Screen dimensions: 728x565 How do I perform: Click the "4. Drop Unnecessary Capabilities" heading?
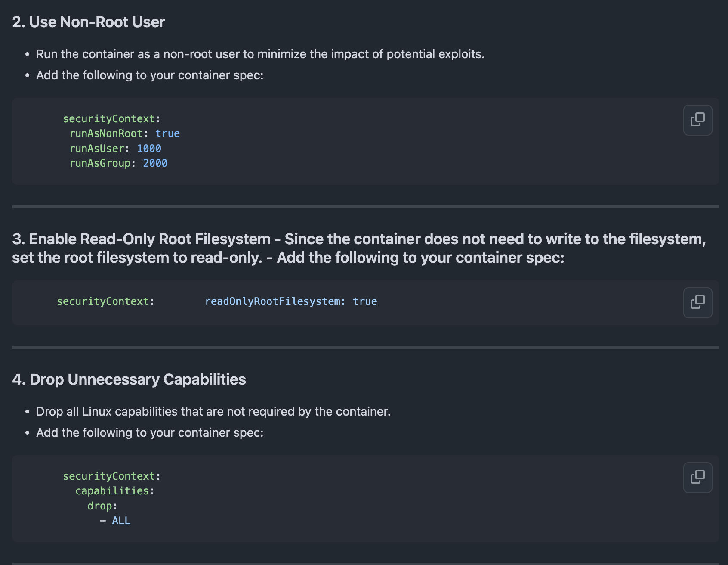click(129, 379)
